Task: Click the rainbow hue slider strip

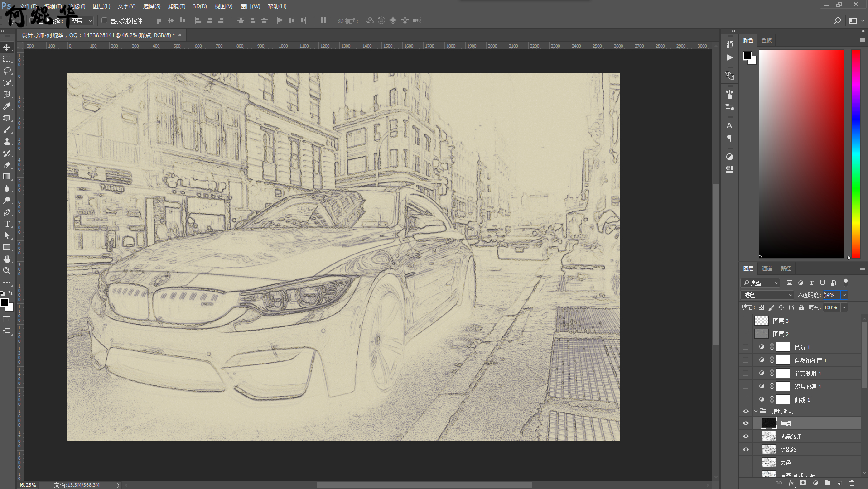Action: point(855,154)
